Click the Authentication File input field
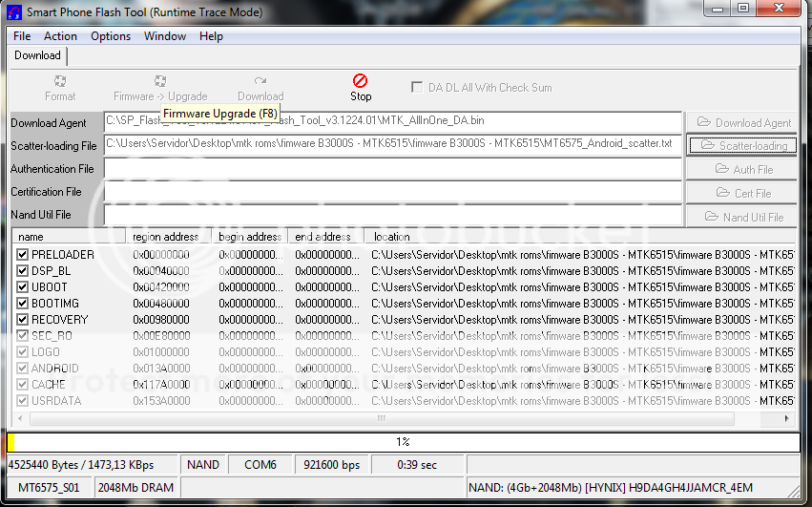812x507 pixels. 392,169
